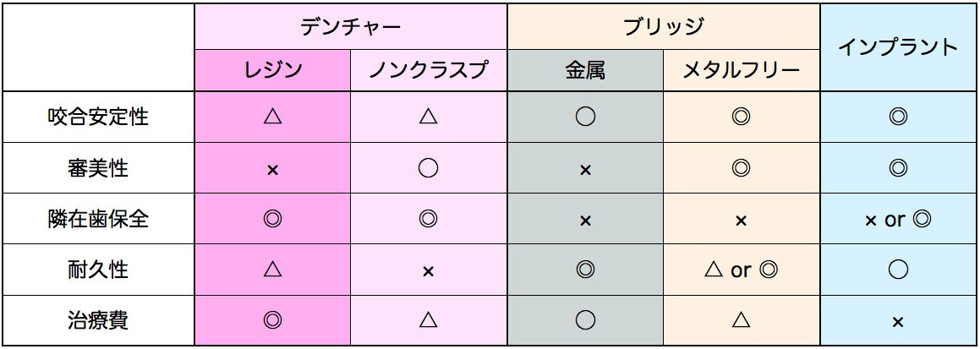The width and height of the screenshot is (980, 349).
Task: Click the 耐久性 row label
Action: pyautogui.click(x=99, y=270)
